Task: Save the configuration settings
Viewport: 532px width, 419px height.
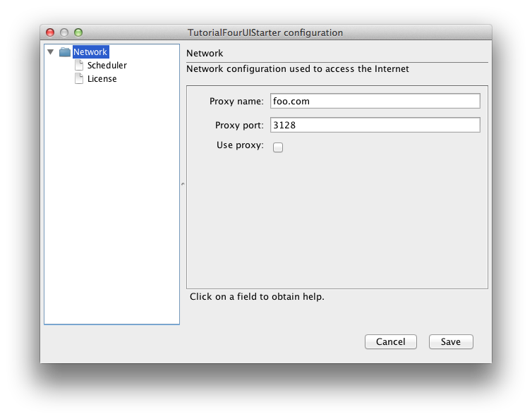Action: point(451,341)
